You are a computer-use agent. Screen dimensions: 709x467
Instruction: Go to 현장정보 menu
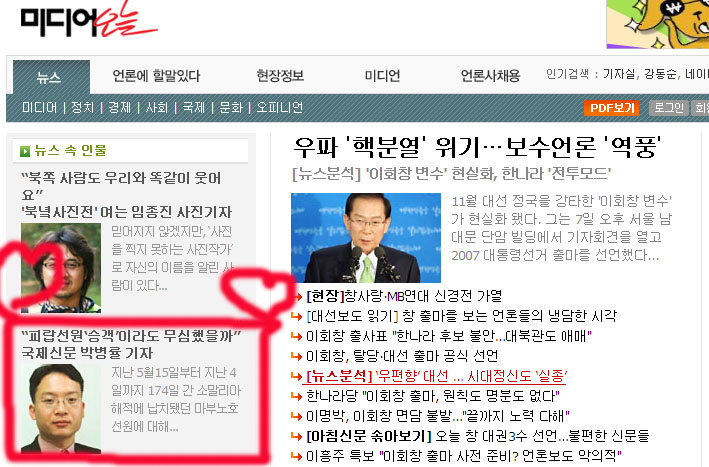coord(280,75)
